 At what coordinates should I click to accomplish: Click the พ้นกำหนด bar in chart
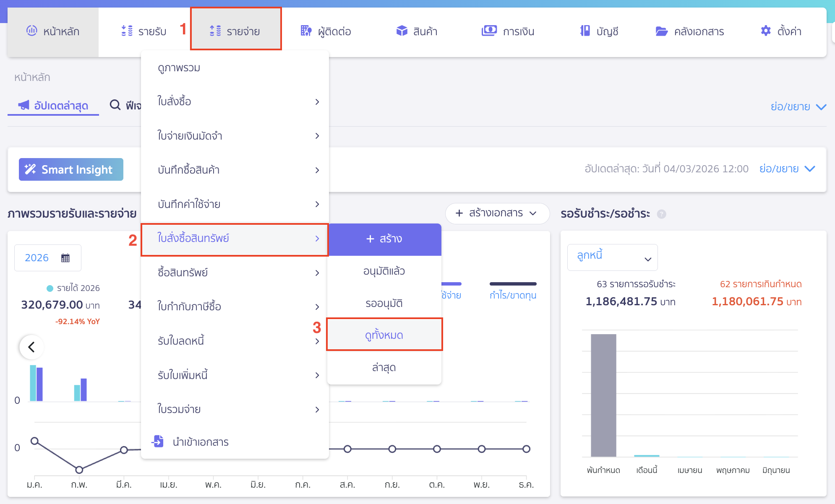point(603,395)
